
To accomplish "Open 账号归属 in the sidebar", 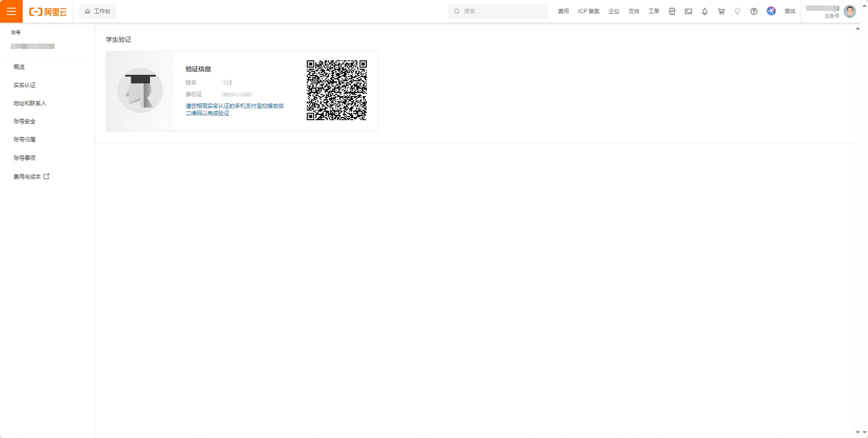I will pos(24,140).
